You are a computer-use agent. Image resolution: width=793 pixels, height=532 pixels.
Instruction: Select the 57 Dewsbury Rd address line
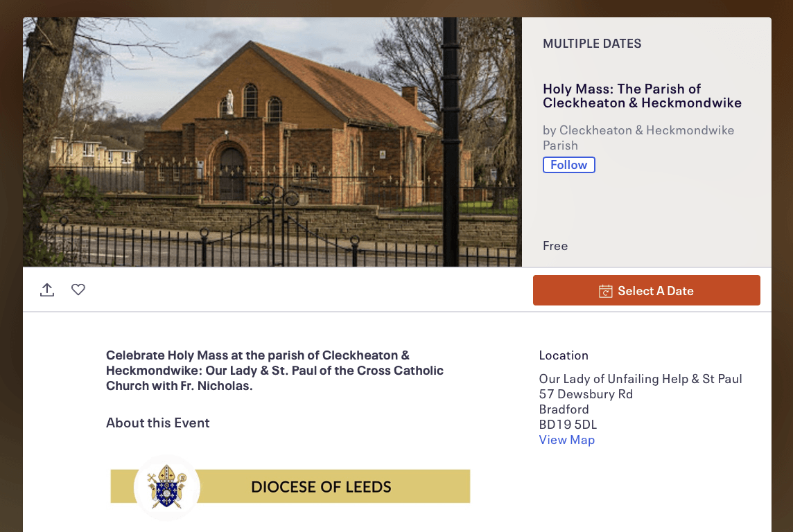tap(586, 394)
